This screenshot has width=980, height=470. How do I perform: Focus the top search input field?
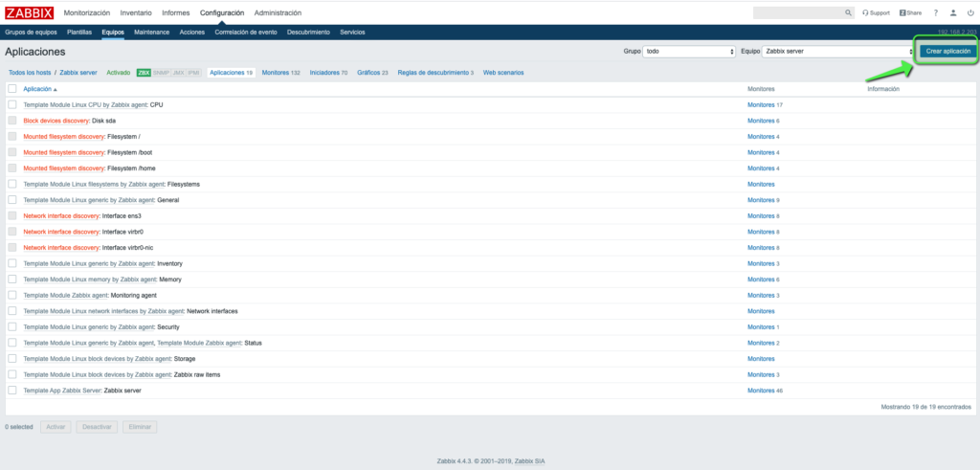coord(798,12)
